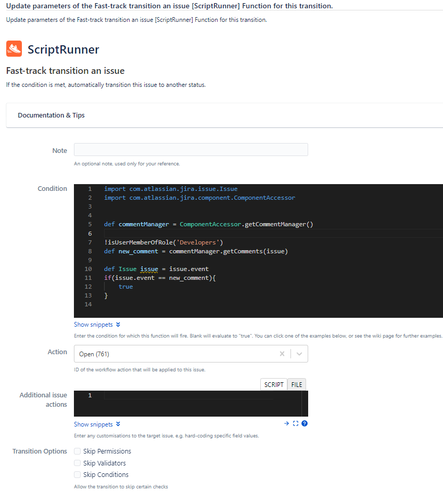Click the Skip Validators label
443x504 pixels.
pyautogui.click(x=105, y=463)
